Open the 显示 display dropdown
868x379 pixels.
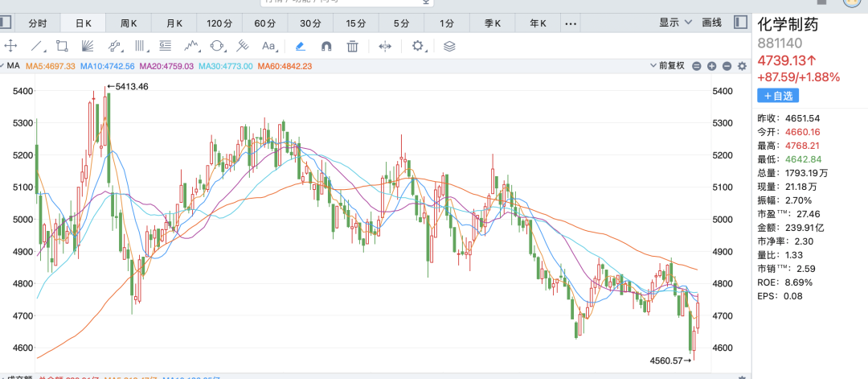(x=675, y=23)
